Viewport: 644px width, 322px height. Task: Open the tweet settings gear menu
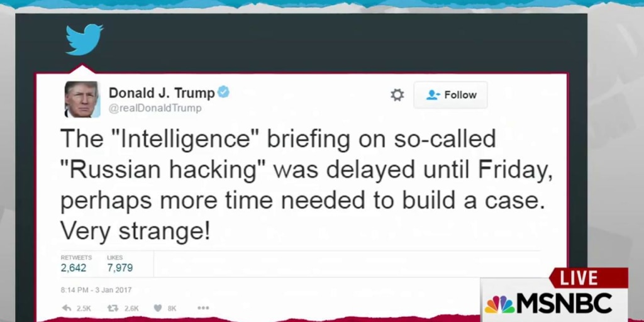tap(397, 95)
